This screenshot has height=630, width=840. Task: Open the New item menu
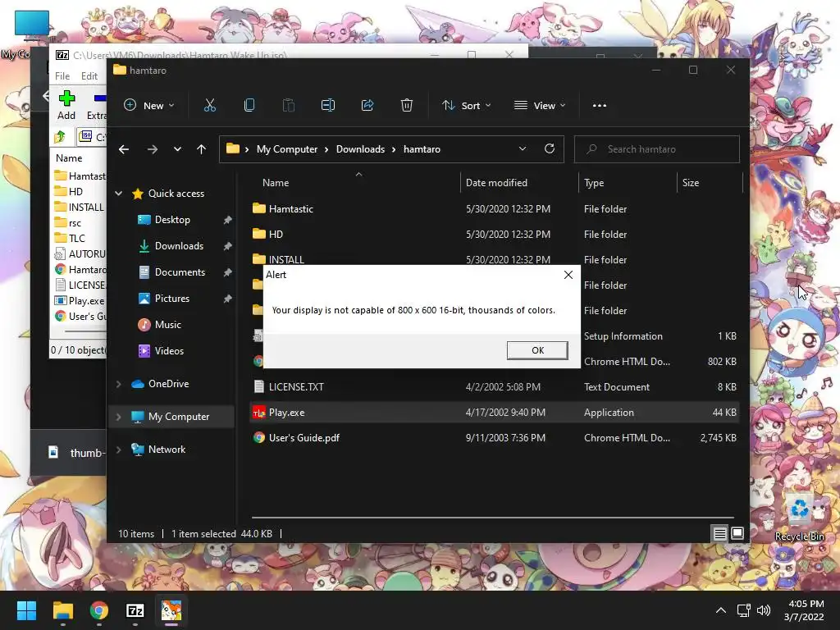tap(149, 106)
